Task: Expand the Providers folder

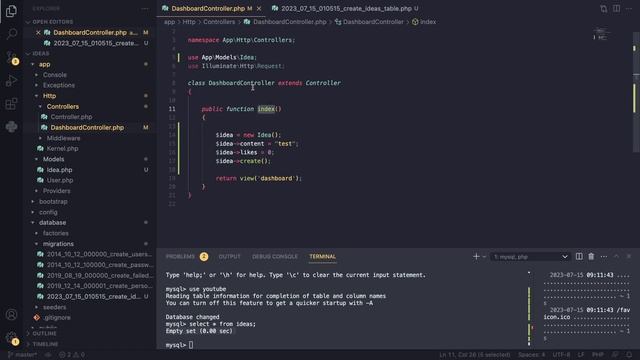Action: (x=56, y=191)
